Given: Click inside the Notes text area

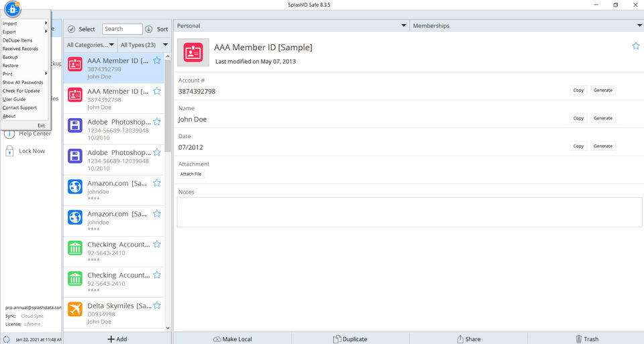Looking at the screenshot, I should pos(409,212).
